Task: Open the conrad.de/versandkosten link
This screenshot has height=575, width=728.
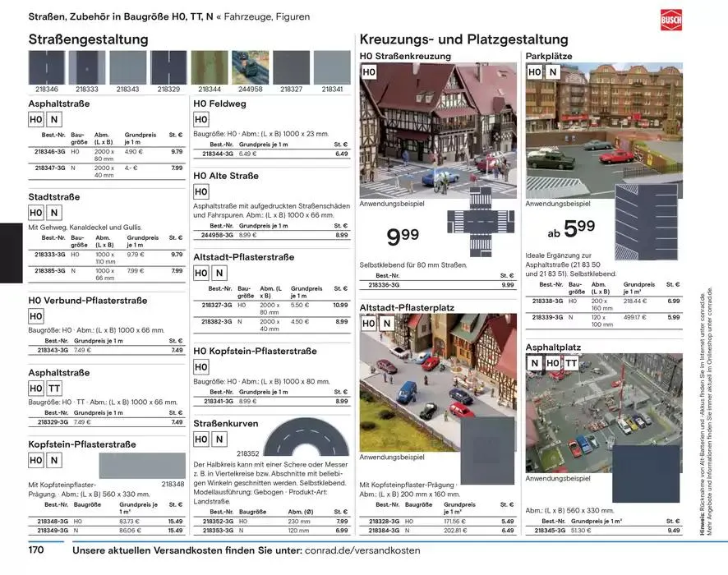Action: click(362, 550)
